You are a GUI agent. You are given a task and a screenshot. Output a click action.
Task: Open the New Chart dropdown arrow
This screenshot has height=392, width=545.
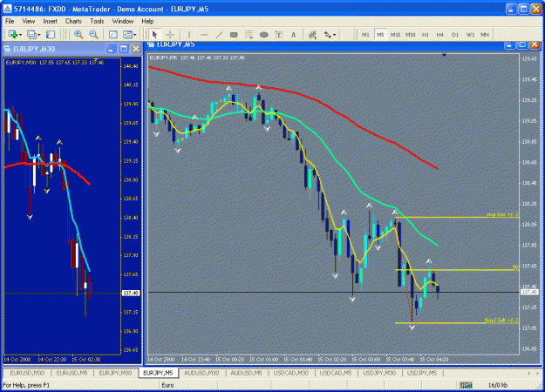21,35
